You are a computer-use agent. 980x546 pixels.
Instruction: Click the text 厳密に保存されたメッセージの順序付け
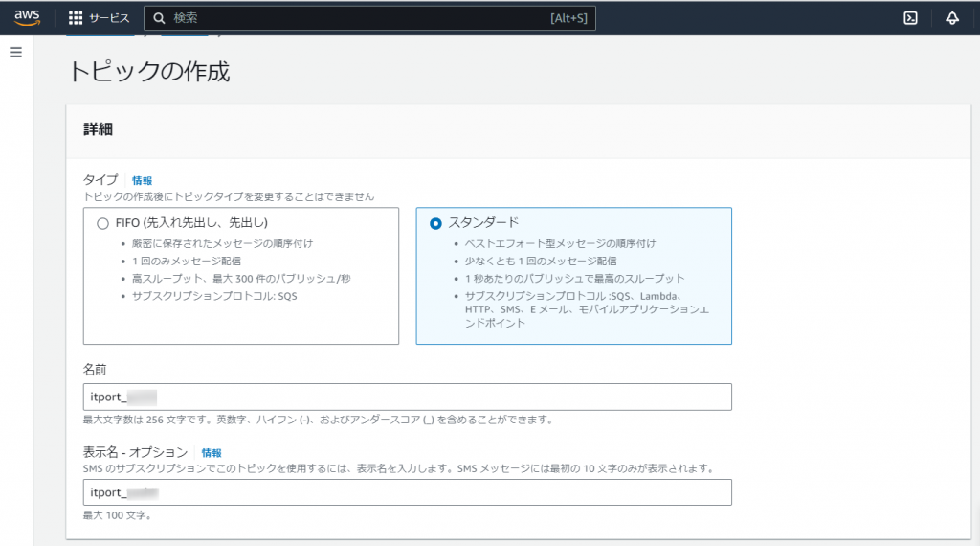click(x=222, y=243)
